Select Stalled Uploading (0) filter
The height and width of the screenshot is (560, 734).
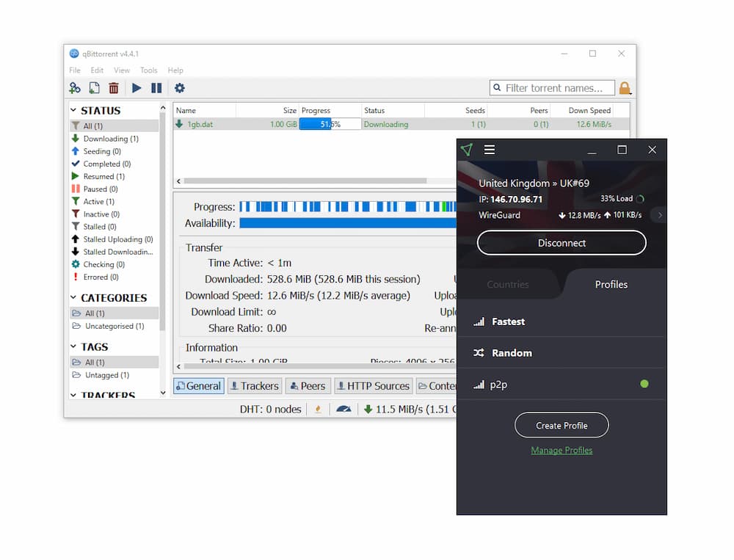click(115, 239)
